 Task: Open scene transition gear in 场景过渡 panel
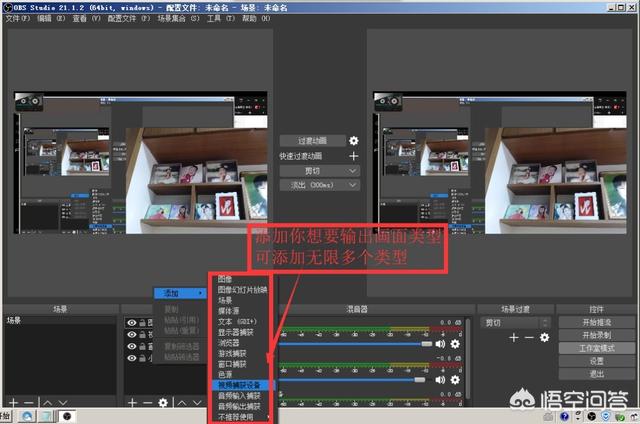tap(544, 338)
